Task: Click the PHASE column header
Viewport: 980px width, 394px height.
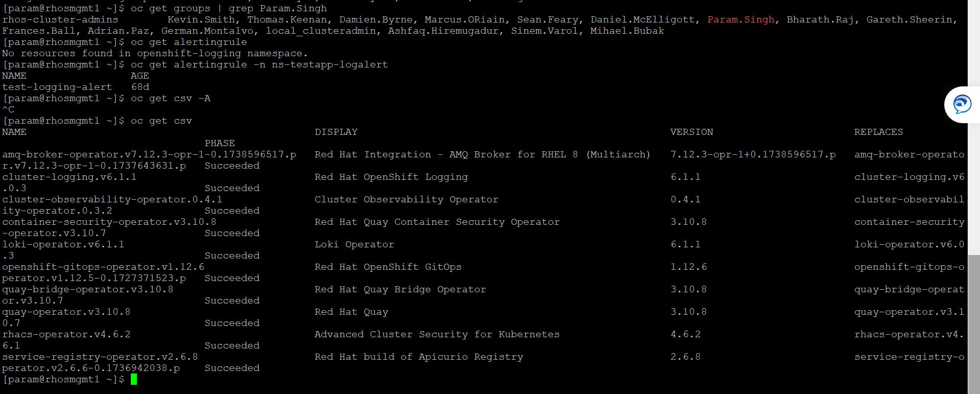Action: [x=220, y=143]
